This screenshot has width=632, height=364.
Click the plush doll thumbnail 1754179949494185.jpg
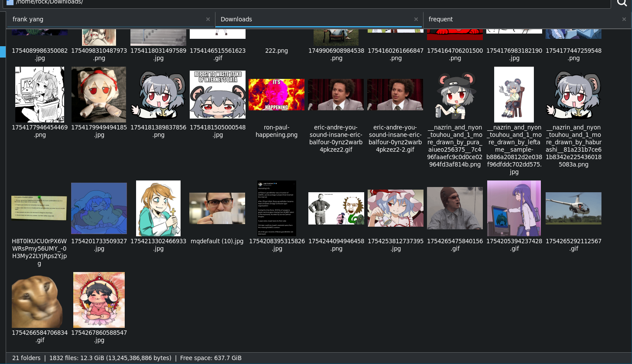(x=99, y=95)
